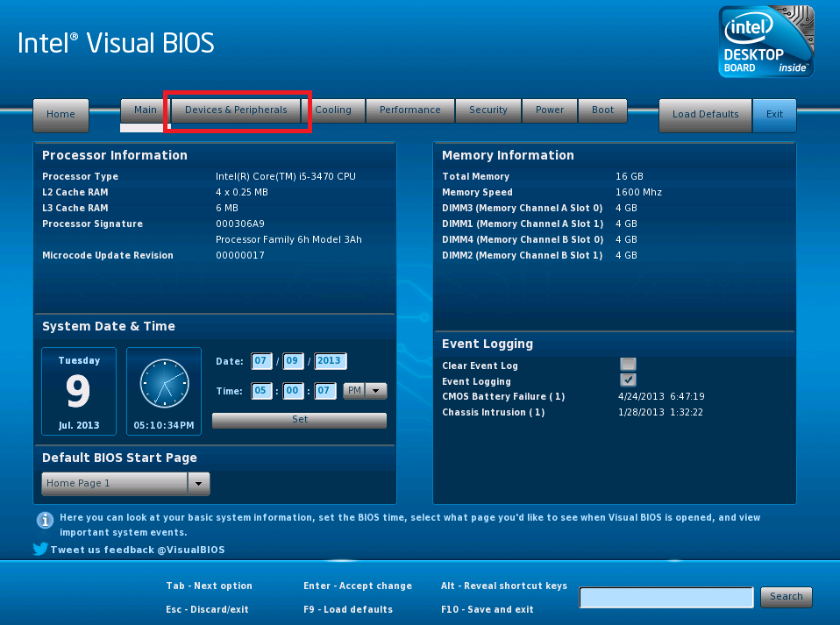Click the Intel Desktop Board logo
Viewport: 840px width, 625px height.
(x=766, y=42)
